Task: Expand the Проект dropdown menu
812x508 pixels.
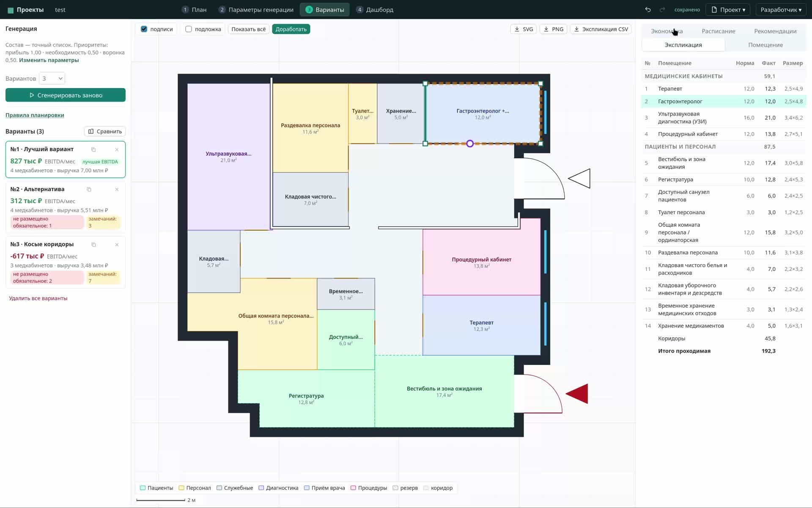Action: point(727,10)
